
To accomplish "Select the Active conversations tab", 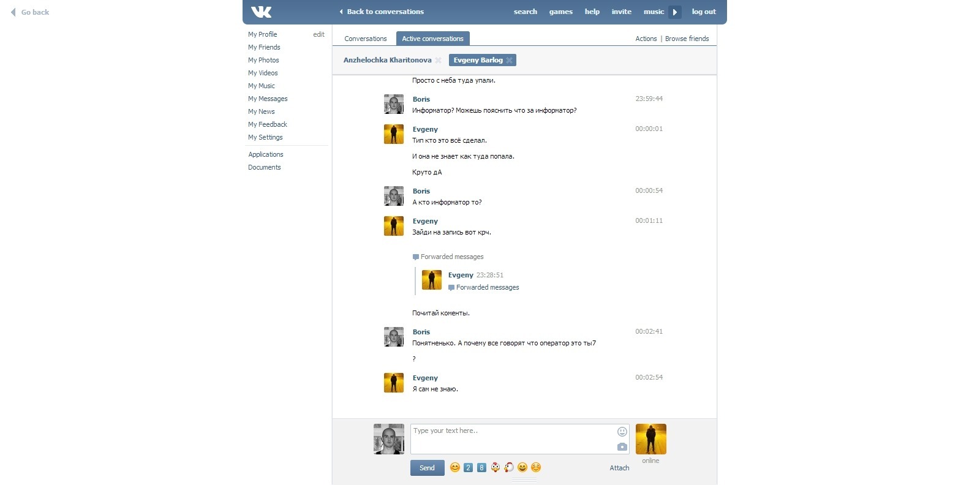I will coord(433,39).
